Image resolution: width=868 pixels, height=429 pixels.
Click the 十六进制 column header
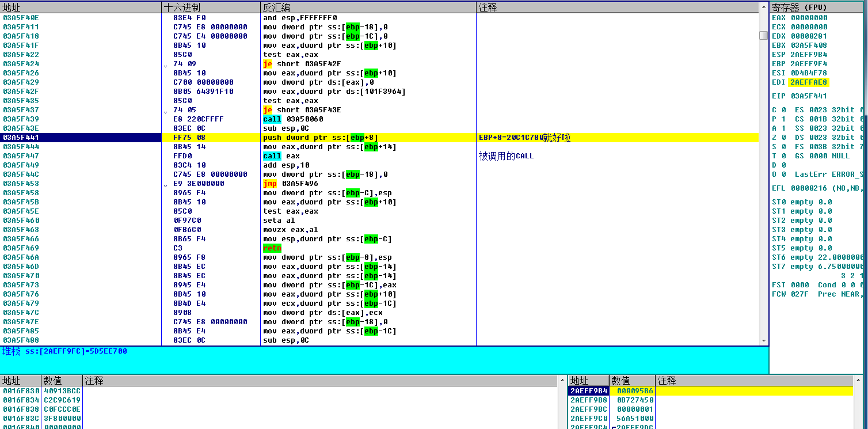pos(211,7)
